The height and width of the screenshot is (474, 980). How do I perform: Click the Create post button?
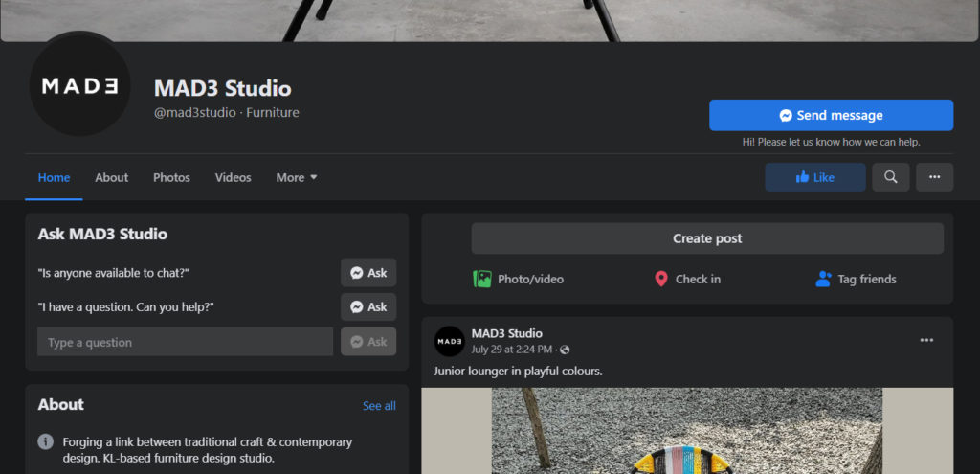click(x=707, y=238)
